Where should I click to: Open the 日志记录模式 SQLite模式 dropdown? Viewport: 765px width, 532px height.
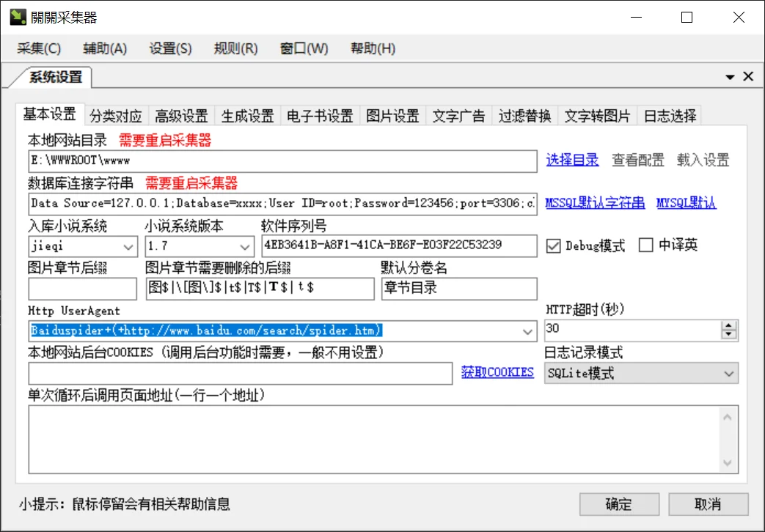tap(729, 374)
